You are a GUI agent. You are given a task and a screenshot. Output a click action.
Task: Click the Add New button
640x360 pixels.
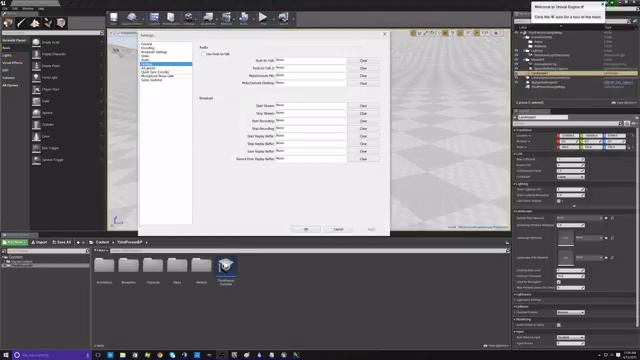pos(15,242)
